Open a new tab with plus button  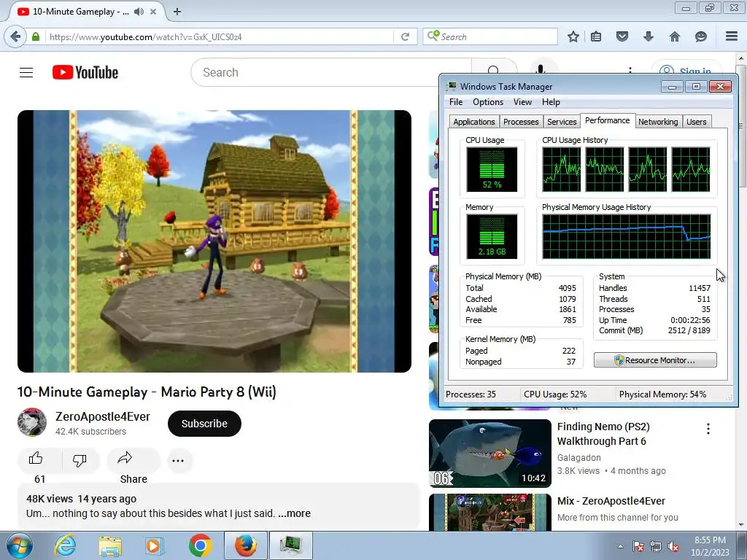[177, 12]
